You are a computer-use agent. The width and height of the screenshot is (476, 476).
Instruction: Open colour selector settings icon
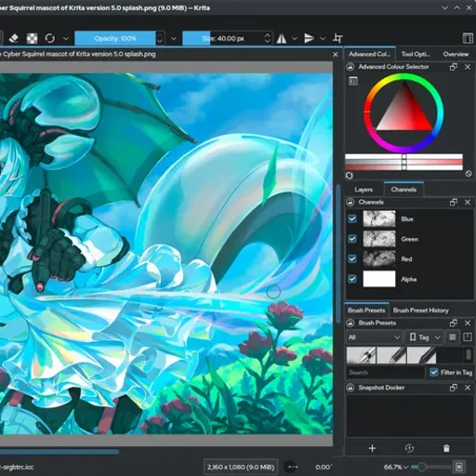pyautogui.click(x=353, y=81)
